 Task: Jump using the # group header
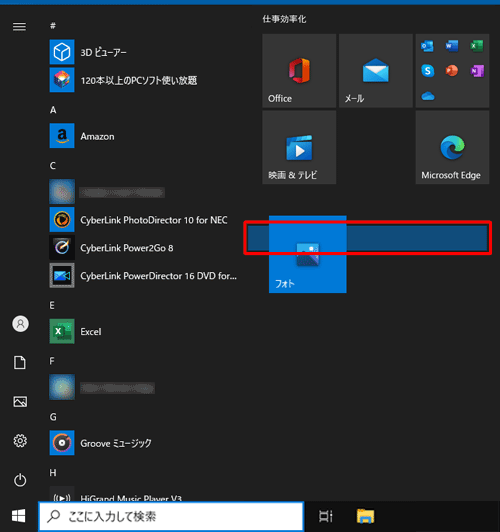pyautogui.click(x=53, y=26)
